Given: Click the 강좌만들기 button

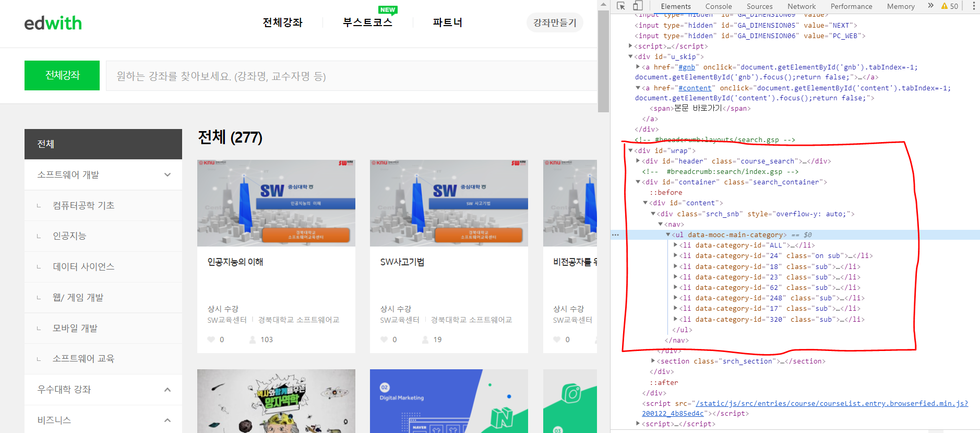Looking at the screenshot, I should 555,22.
